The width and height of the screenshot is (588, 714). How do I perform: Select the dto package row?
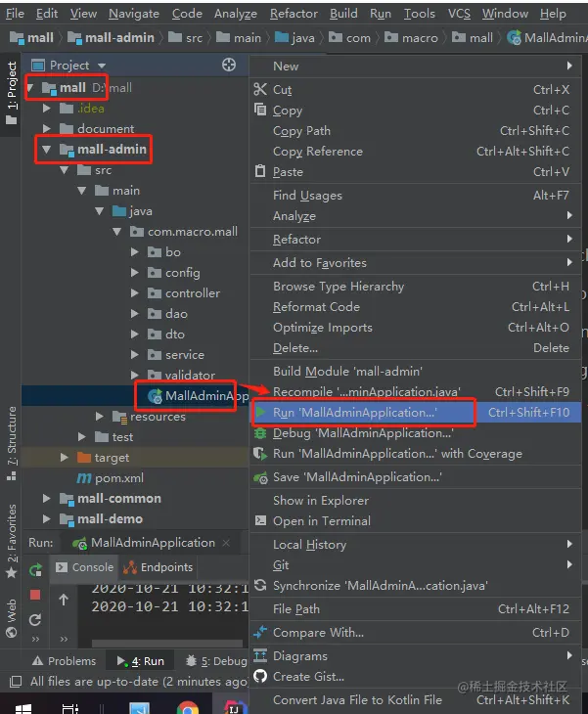(x=135, y=334)
